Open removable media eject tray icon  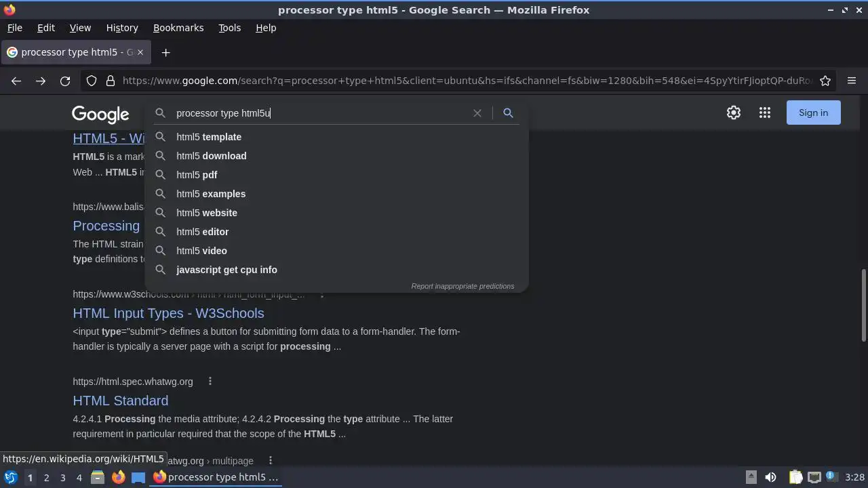click(751, 477)
